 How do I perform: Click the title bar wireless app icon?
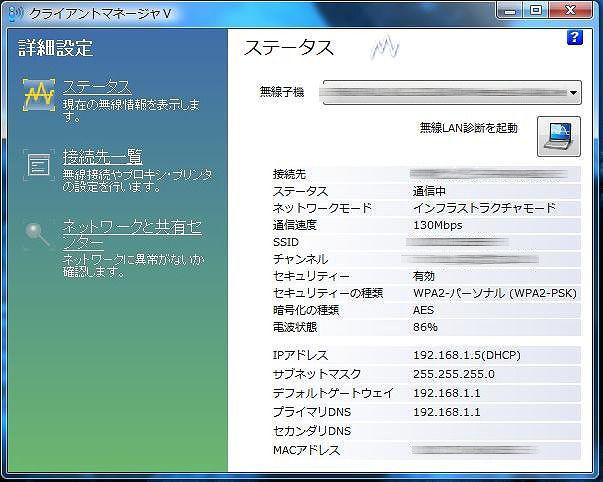pos(14,14)
